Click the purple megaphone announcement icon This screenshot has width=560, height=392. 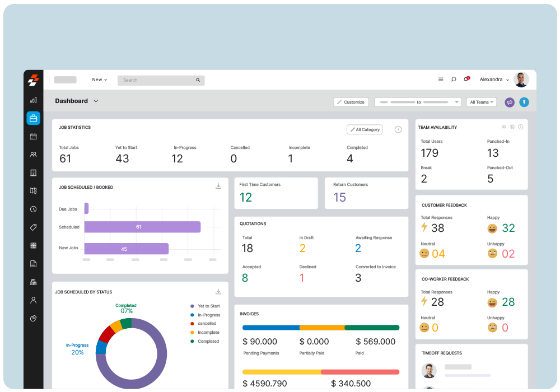509,102
